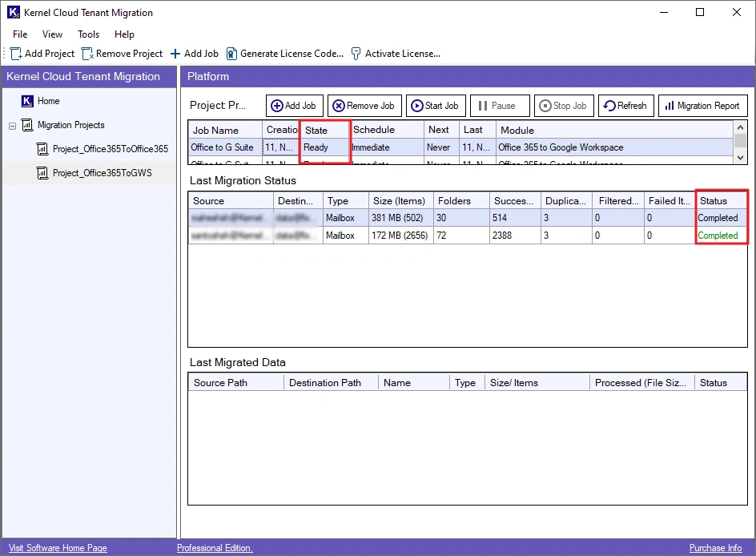Collapse the Migration Projects tree node
The width and height of the screenshot is (756, 556).
pyautogui.click(x=13, y=126)
